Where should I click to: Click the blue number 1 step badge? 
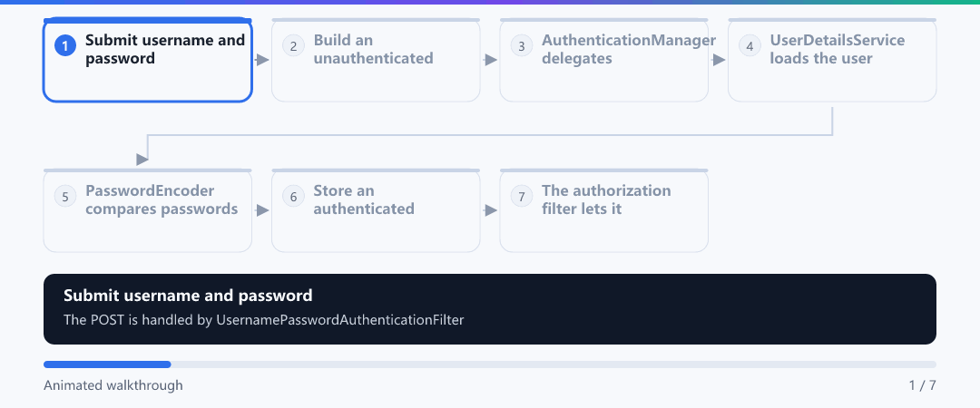(x=65, y=45)
